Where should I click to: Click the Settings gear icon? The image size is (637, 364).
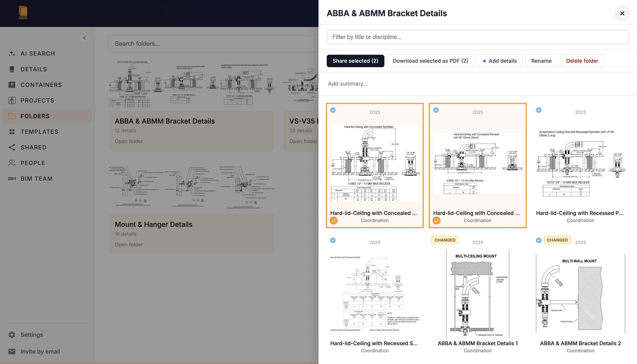tap(12, 334)
